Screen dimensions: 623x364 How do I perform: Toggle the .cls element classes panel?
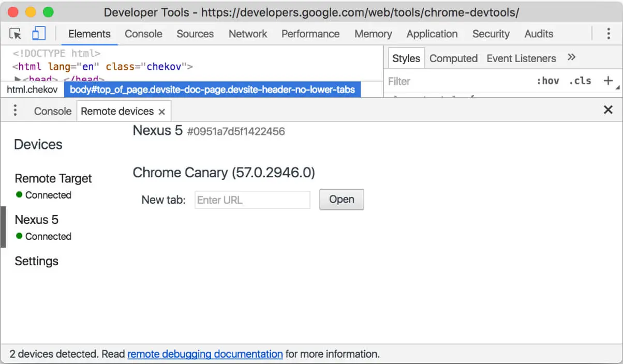point(580,81)
